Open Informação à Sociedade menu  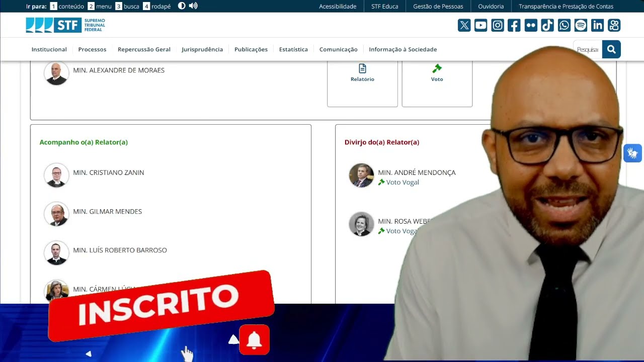point(403,49)
